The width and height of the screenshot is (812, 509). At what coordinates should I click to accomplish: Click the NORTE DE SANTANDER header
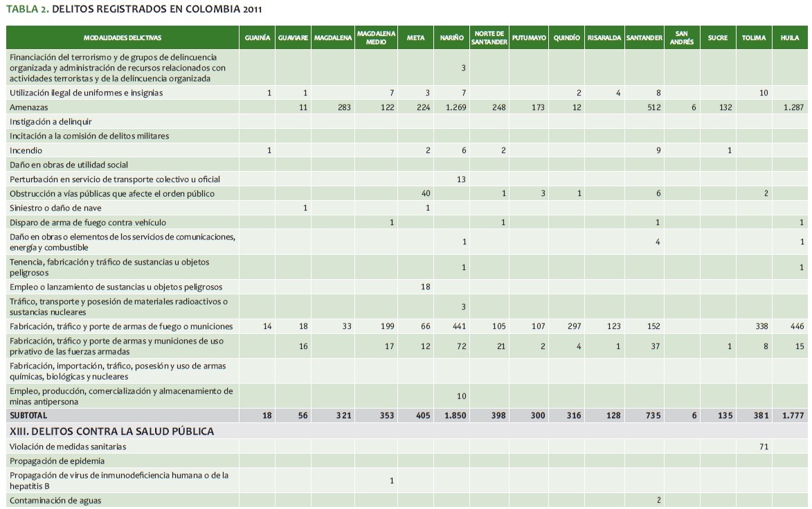point(489,37)
